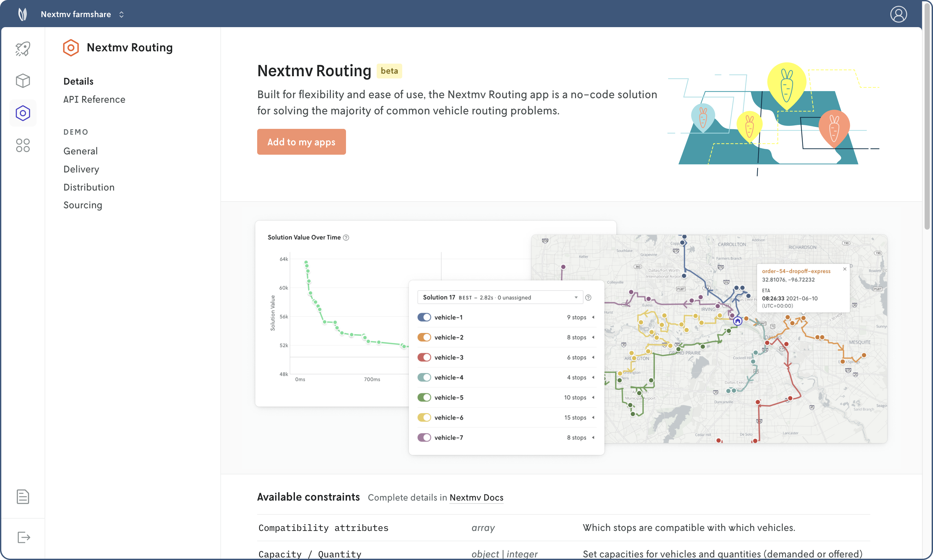
Task: Click the page vertical scrollbar
Action: (x=927, y=117)
